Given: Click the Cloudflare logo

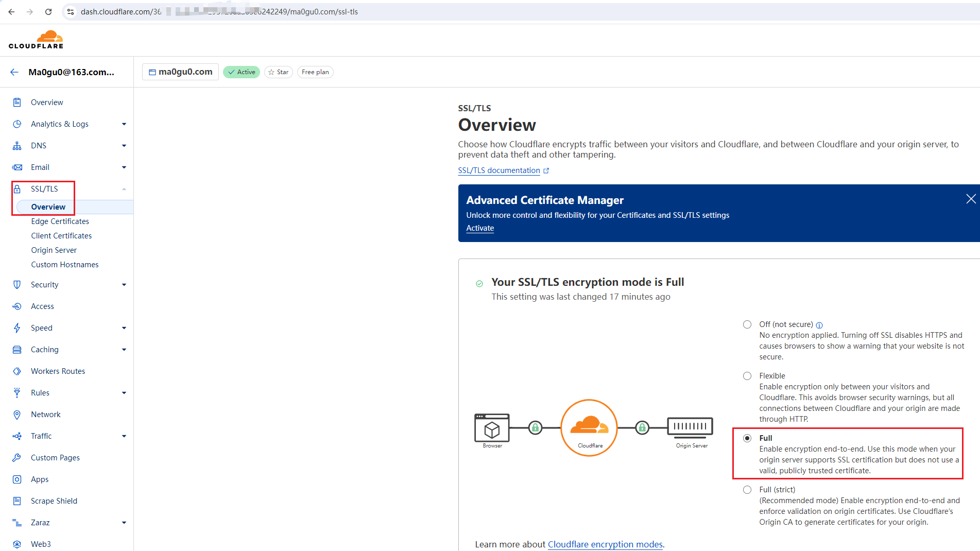Looking at the screenshot, I should [x=36, y=40].
